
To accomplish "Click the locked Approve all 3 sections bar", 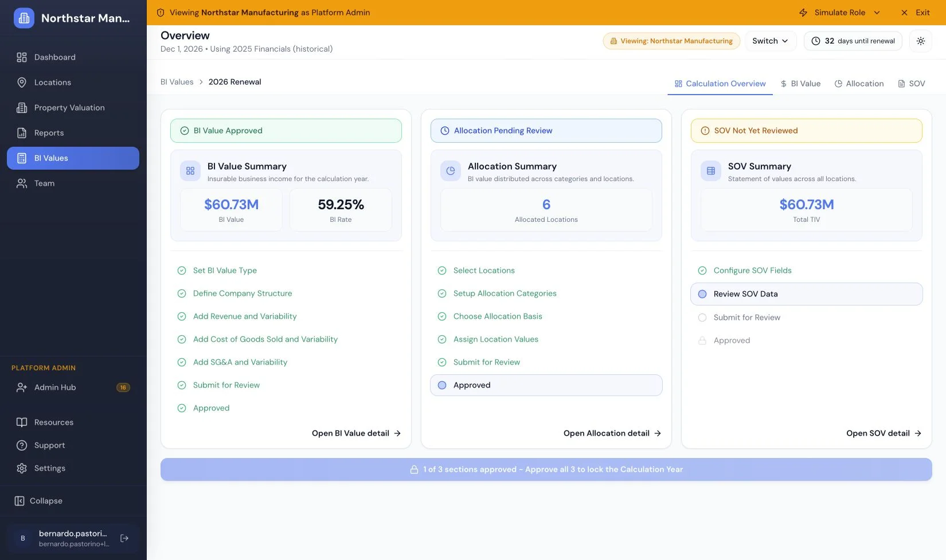I will pos(546,469).
